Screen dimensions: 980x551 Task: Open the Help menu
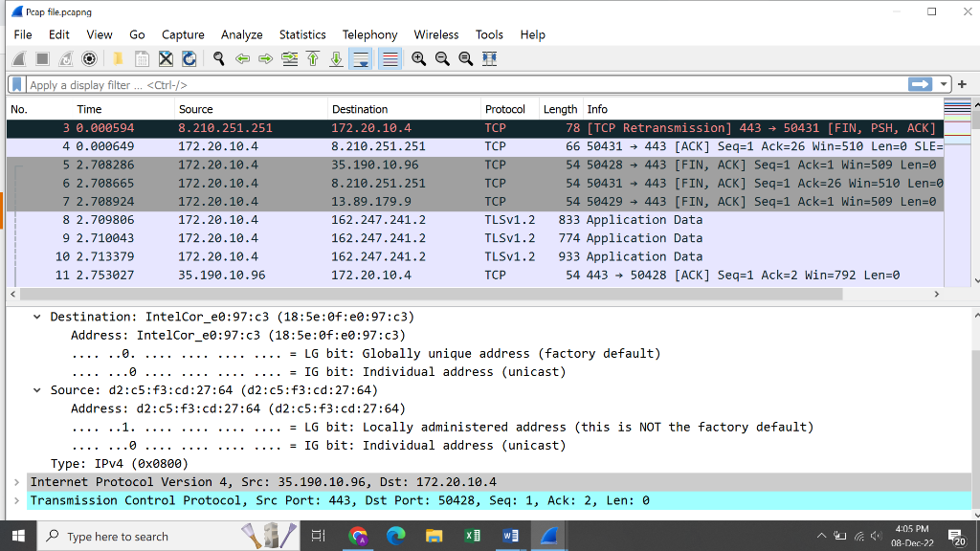[532, 35]
